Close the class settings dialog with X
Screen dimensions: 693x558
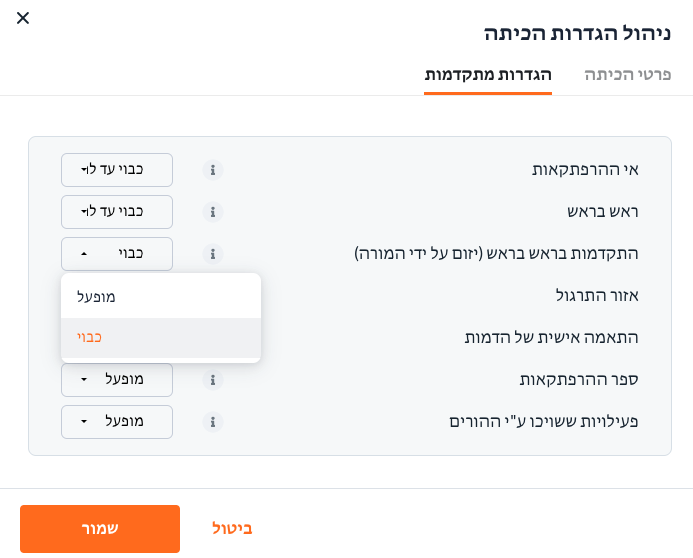pyautogui.click(x=23, y=18)
